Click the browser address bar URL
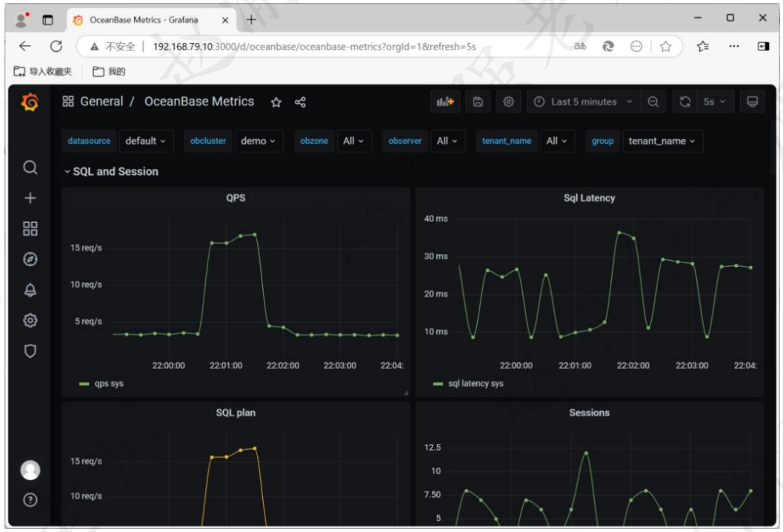Image resolution: width=783 pixels, height=532 pixels. pyautogui.click(x=314, y=47)
